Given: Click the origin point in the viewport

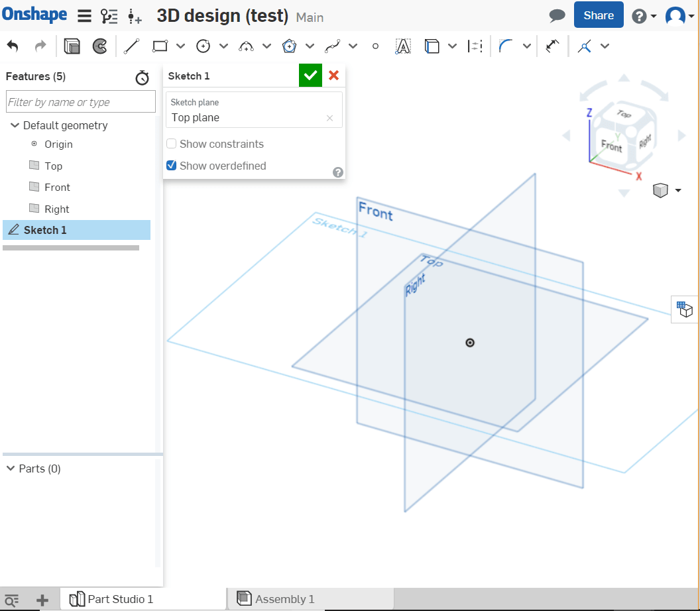Looking at the screenshot, I should 469,343.
